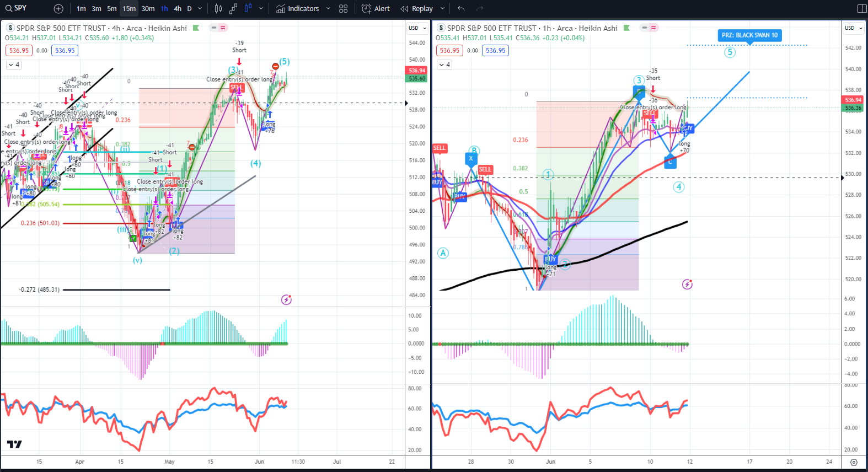This screenshot has height=472, width=868.
Task: Collapse the indicator legend '4' on the 1h chart
Action: (x=444, y=65)
